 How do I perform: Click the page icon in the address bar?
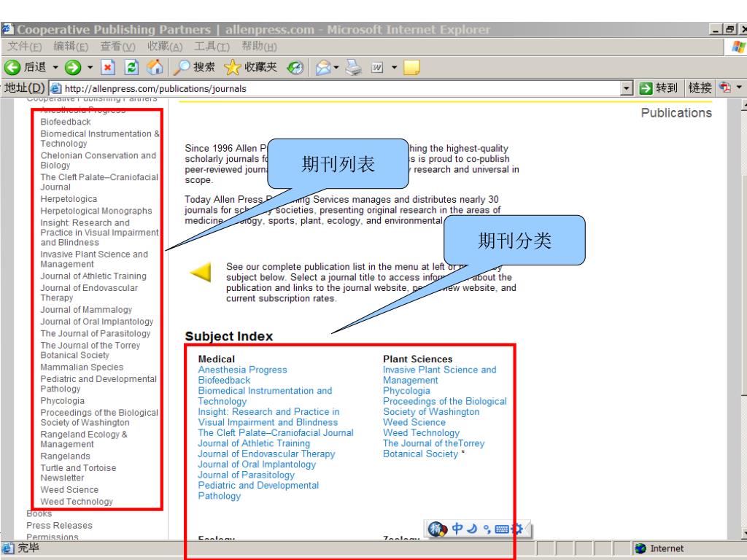click(56, 88)
